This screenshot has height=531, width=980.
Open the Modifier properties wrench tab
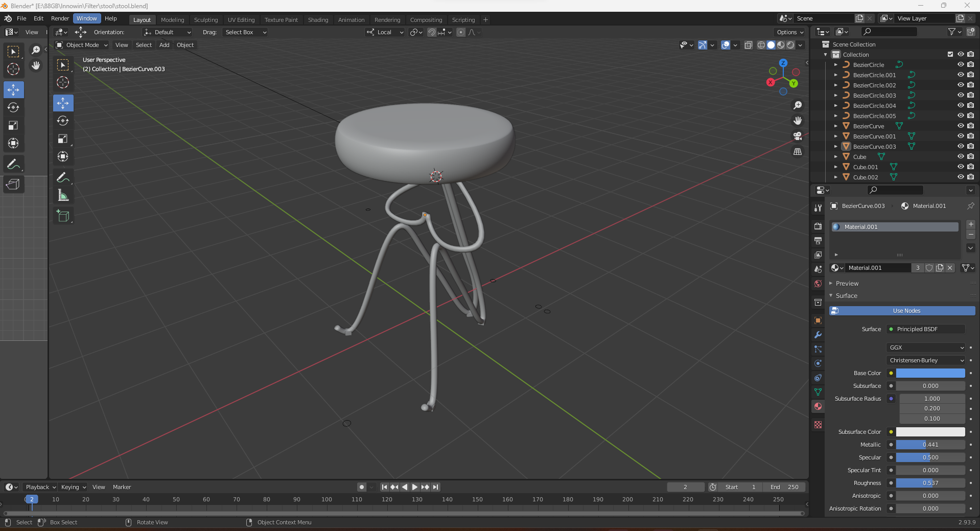pos(818,335)
